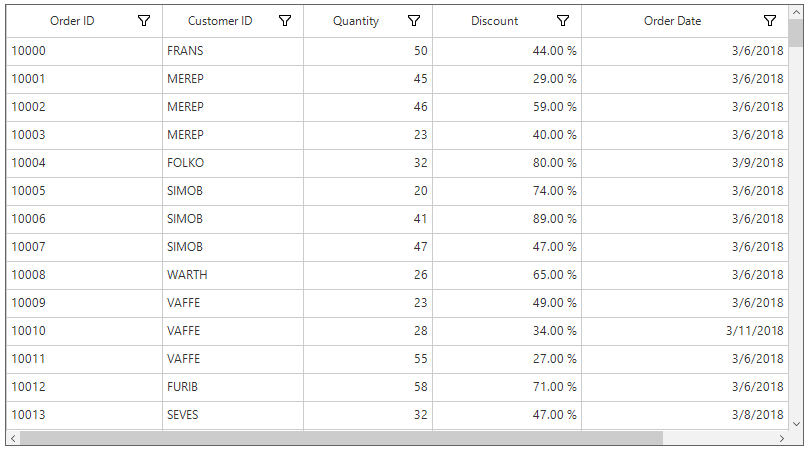
Task: Click the 65.00 % discount cell
Action: (x=507, y=274)
